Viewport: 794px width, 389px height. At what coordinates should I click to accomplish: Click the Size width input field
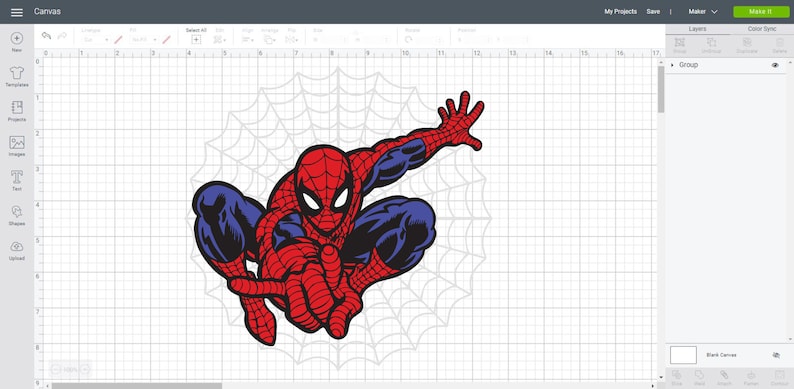point(334,40)
